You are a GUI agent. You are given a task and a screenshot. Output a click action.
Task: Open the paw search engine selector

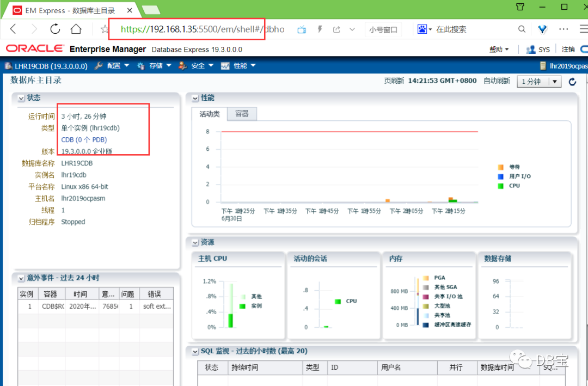[425, 29]
